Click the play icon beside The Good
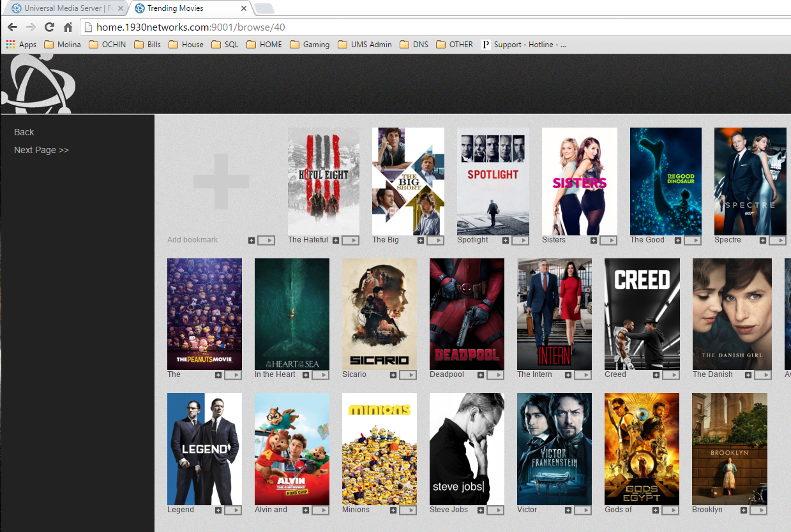Image resolution: width=791 pixels, height=532 pixels. [x=693, y=240]
